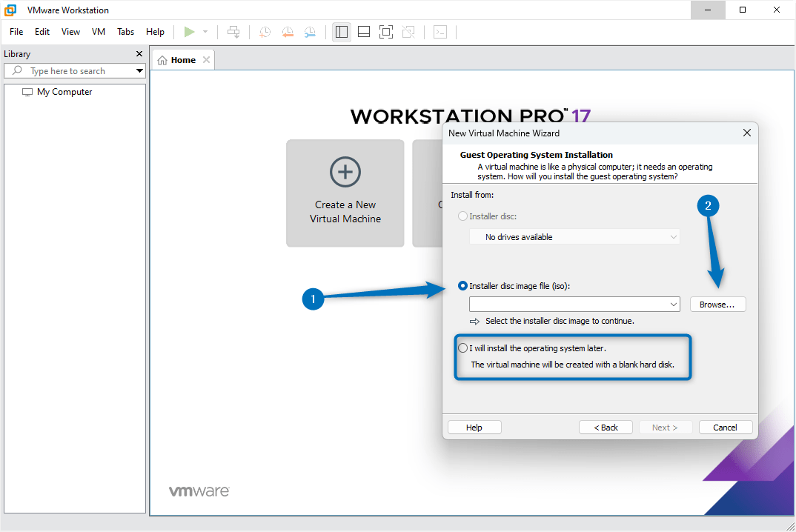Choose 'I will install the operating system later'
Viewport: 796px width, 532px height.
coord(462,348)
